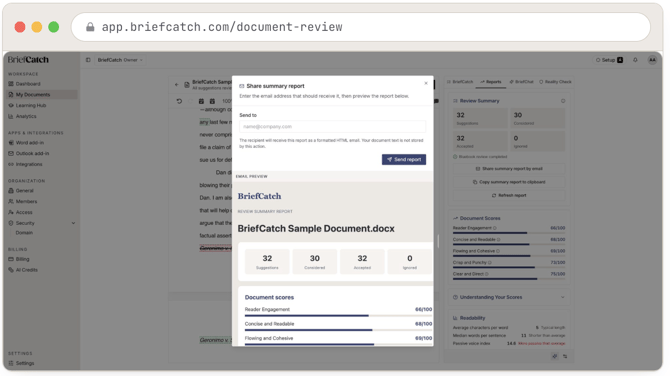Click info icon beside Clear and Direct
This screenshot has width=670, height=376.
click(487, 274)
